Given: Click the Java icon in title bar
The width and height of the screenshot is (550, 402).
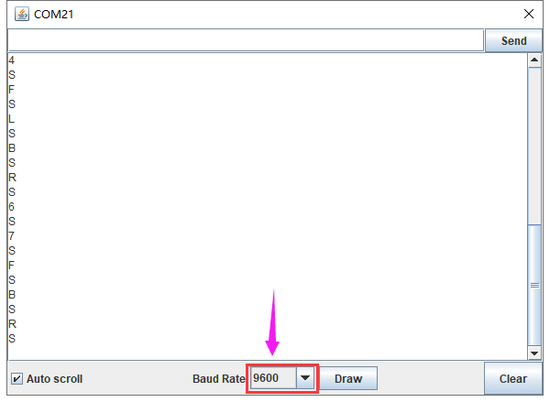Looking at the screenshot, I should tap(22, 14).
